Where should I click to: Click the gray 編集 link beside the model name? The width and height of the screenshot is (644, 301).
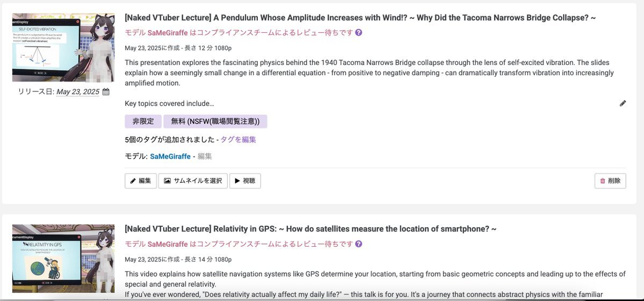(x=205, y=156)
